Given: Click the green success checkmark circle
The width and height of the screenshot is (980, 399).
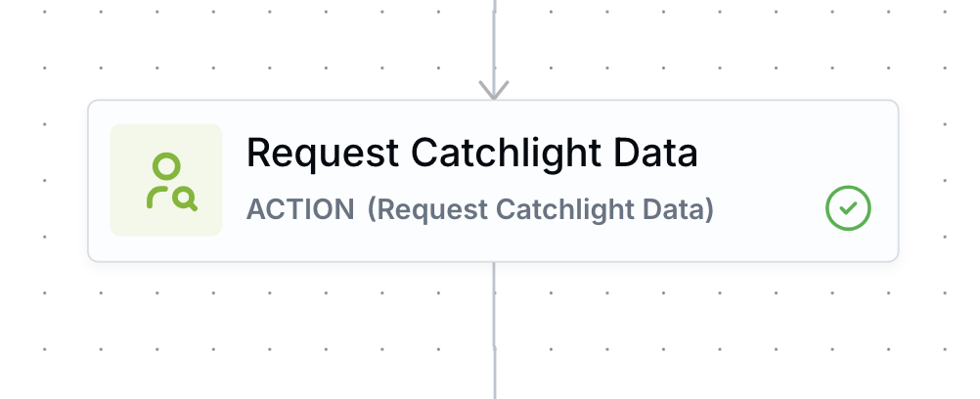Looking at the screenshot, I should pyautogui.click(x=848, y=208).
